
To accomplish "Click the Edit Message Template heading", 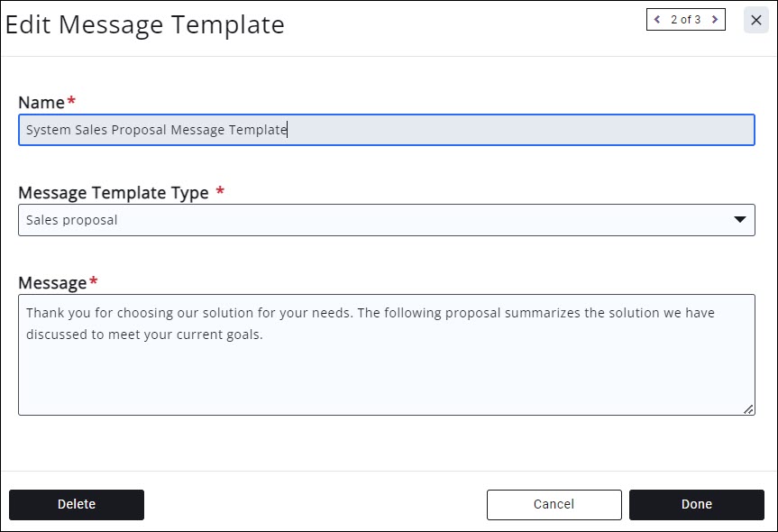I will [145, 25].
